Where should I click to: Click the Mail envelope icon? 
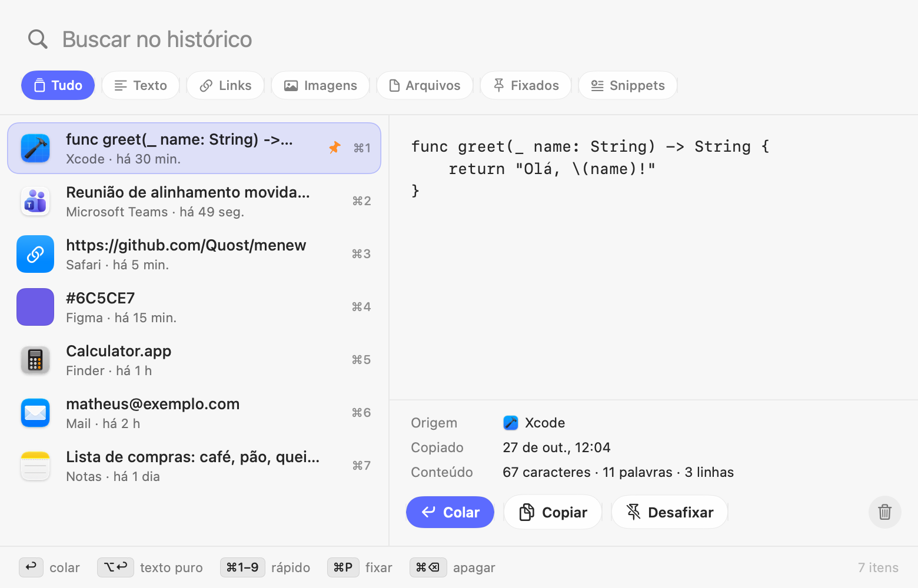[x=35, y=413]
